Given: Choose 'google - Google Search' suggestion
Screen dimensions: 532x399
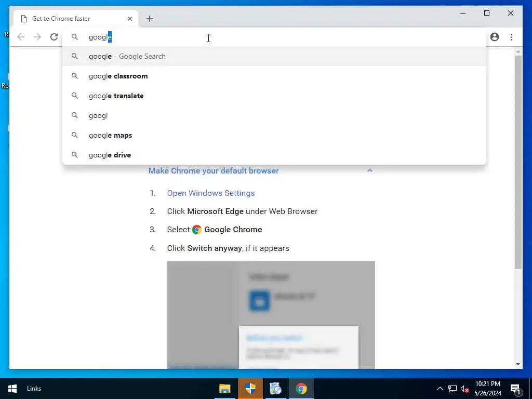Looking at the screenshot, I should click(274, 56).
